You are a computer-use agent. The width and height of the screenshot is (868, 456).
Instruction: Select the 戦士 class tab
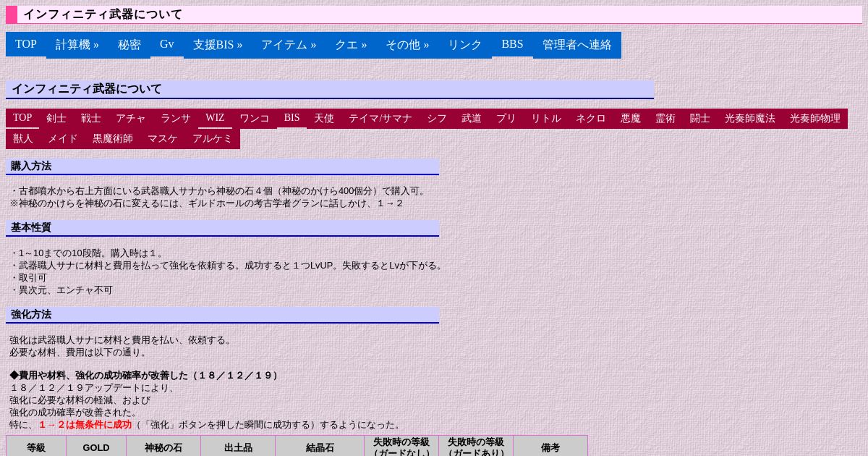[x=91, y=119]
